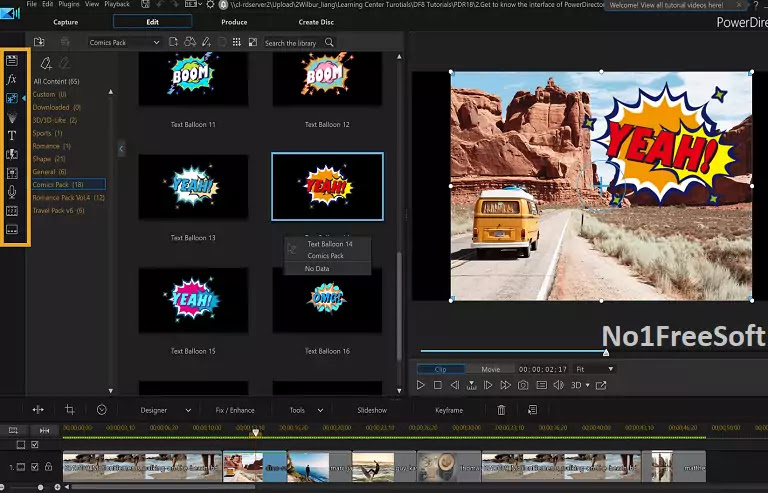Click the Stop button in preview player

coord(438,385)
